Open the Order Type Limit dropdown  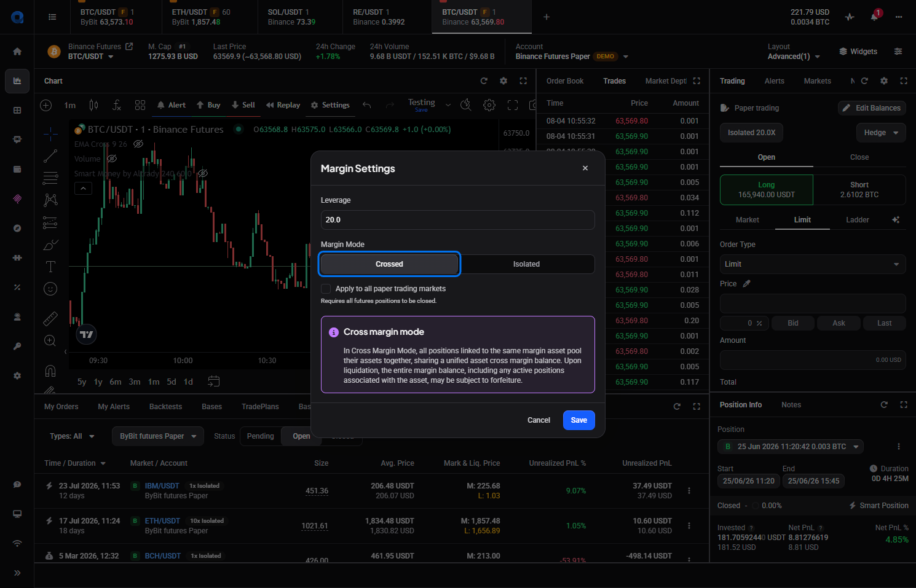click(813, 264)
